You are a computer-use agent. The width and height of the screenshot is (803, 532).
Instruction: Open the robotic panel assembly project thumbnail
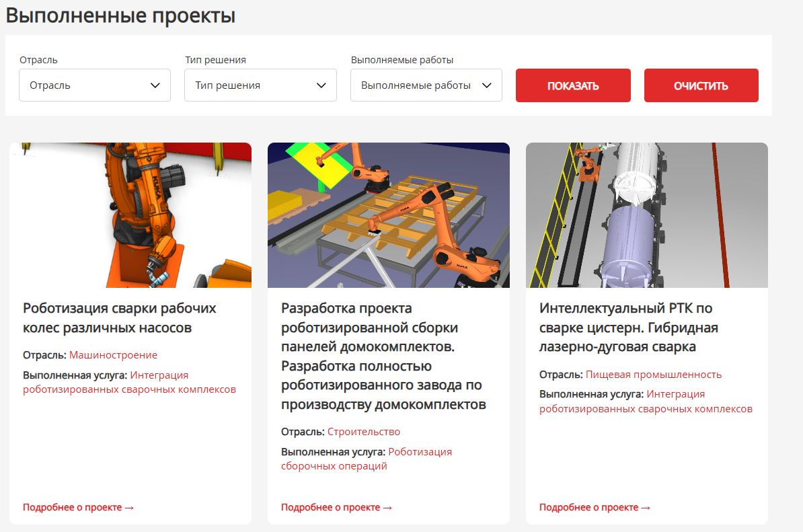tap(389, 215)
